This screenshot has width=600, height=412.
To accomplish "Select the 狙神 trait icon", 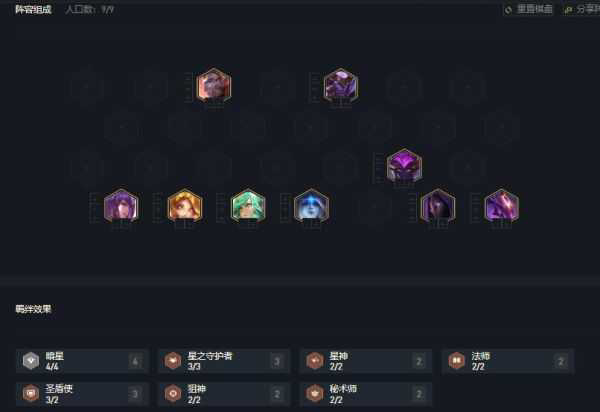I will pos(173,394).
